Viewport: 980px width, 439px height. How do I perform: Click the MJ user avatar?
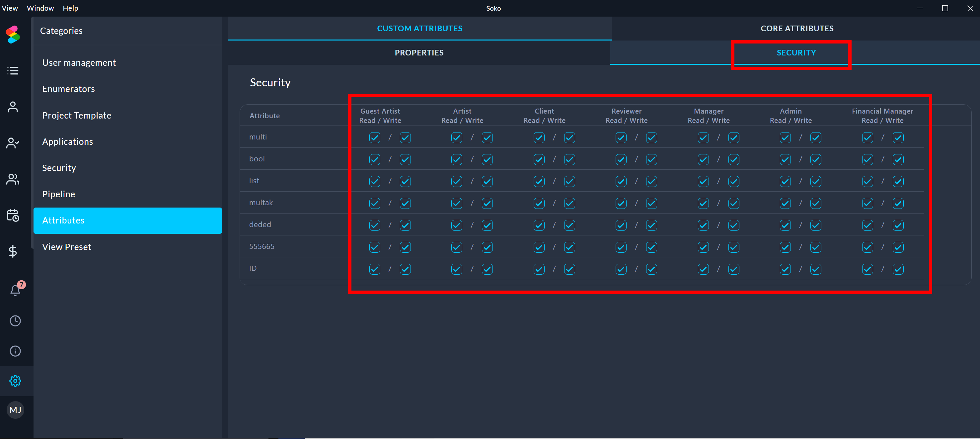click(x=15, y=410)
